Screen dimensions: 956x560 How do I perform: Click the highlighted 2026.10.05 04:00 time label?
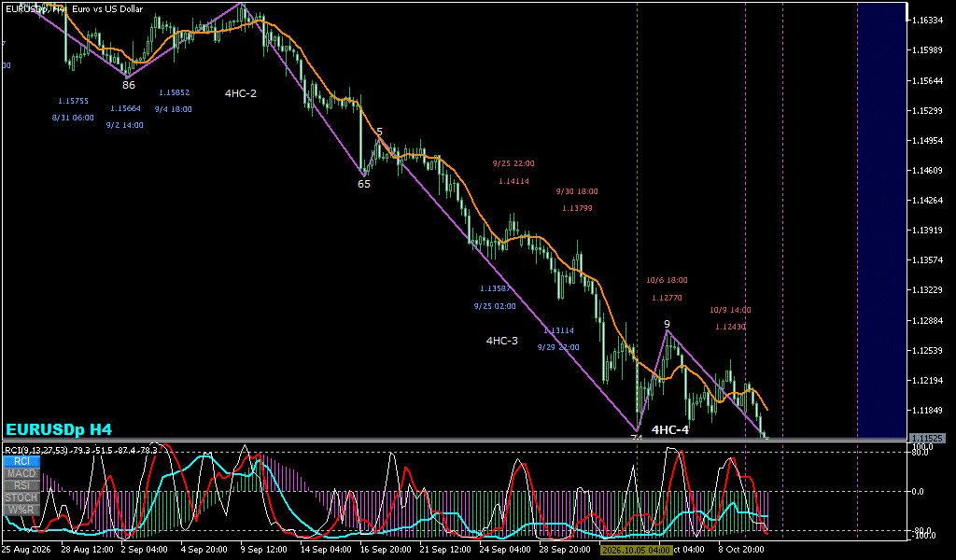click(x=637, y=550)
